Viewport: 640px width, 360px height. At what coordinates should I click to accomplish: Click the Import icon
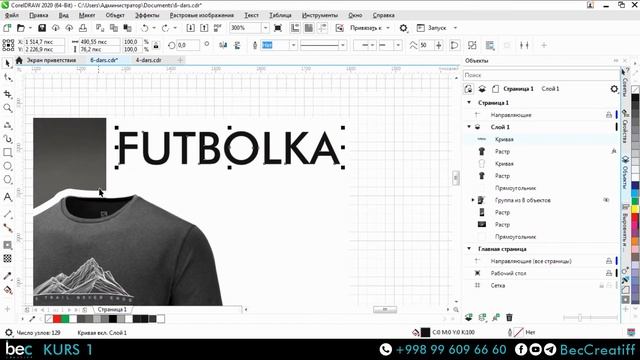pos(190,28)
